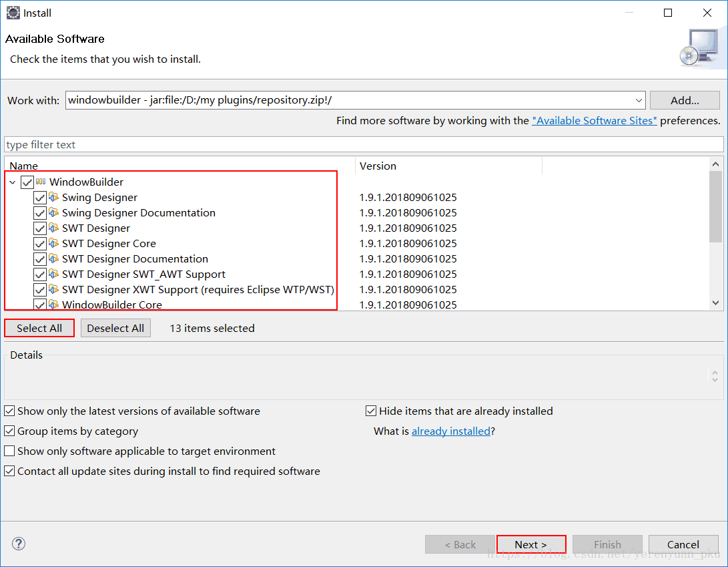Click the Swing Designer version 1.9.1.201809061025
The height and width of the screenshot is (567, 728).
tap(408, 198)
